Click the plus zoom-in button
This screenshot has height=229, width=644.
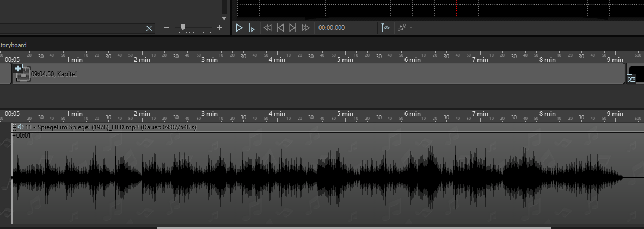[x=219, y=28]
